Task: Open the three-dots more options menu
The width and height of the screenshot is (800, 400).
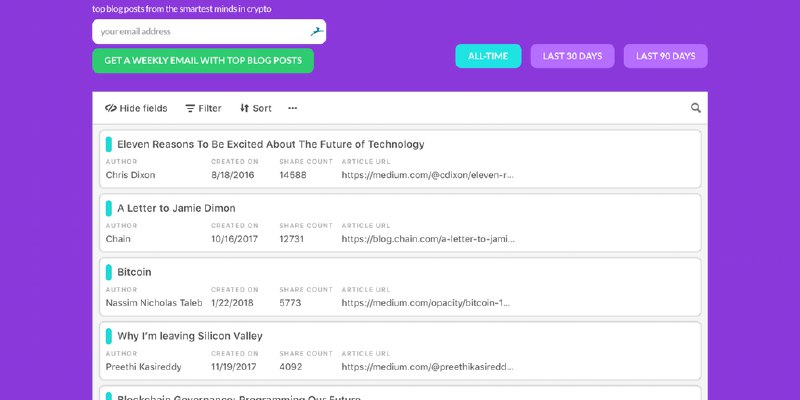Action: 292,108
